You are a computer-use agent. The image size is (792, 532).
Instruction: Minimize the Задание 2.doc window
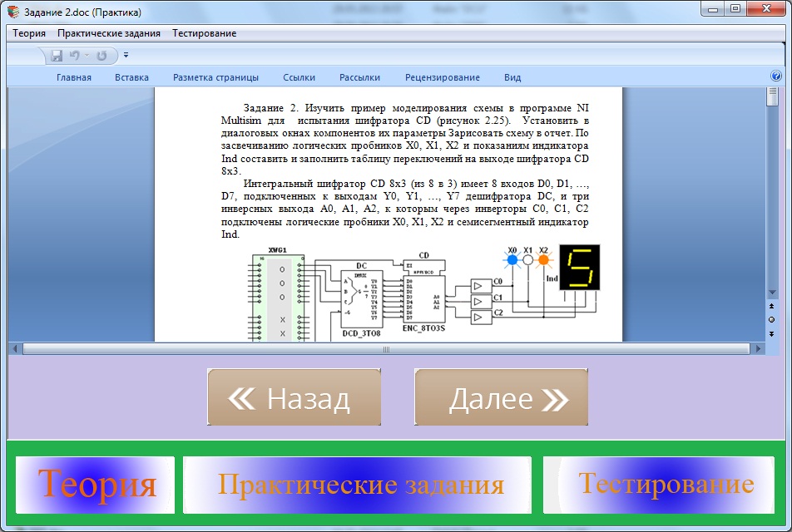713,9
